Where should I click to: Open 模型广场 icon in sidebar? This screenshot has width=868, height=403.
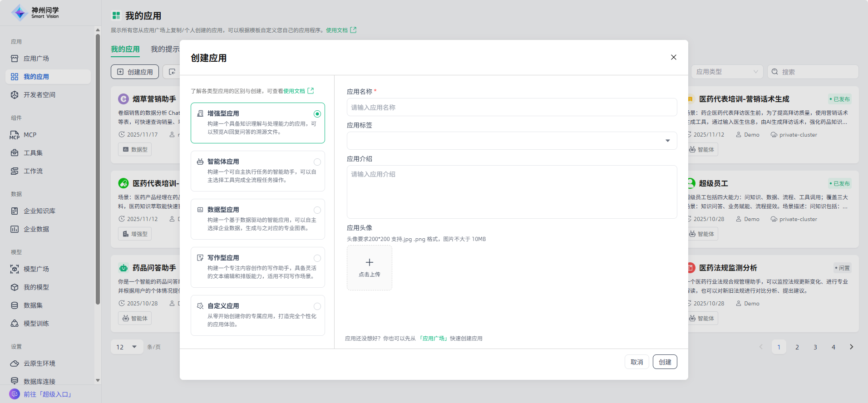(x=15, y=269)
